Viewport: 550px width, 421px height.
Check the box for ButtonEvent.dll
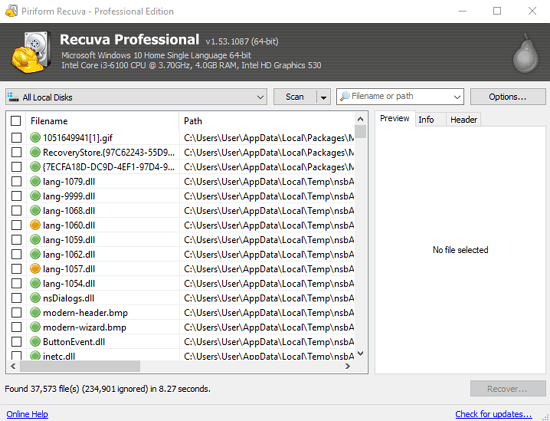tap(16, 341)
